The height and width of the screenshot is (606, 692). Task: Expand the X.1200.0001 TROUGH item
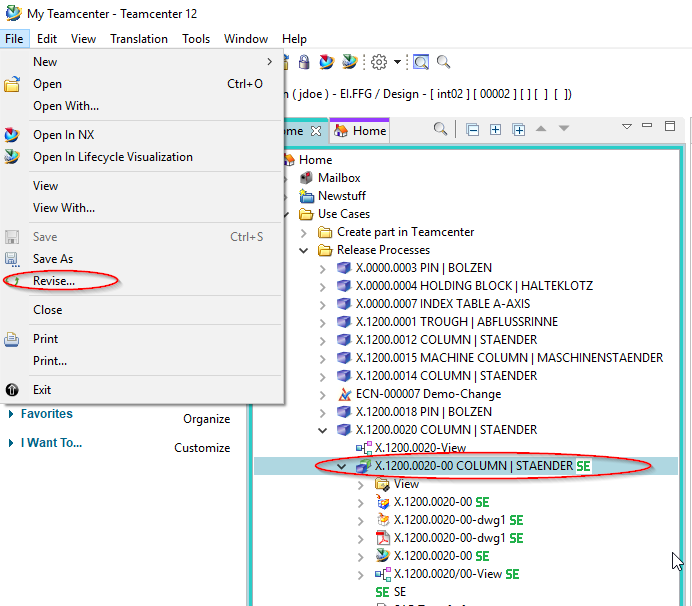coord(322,322)
